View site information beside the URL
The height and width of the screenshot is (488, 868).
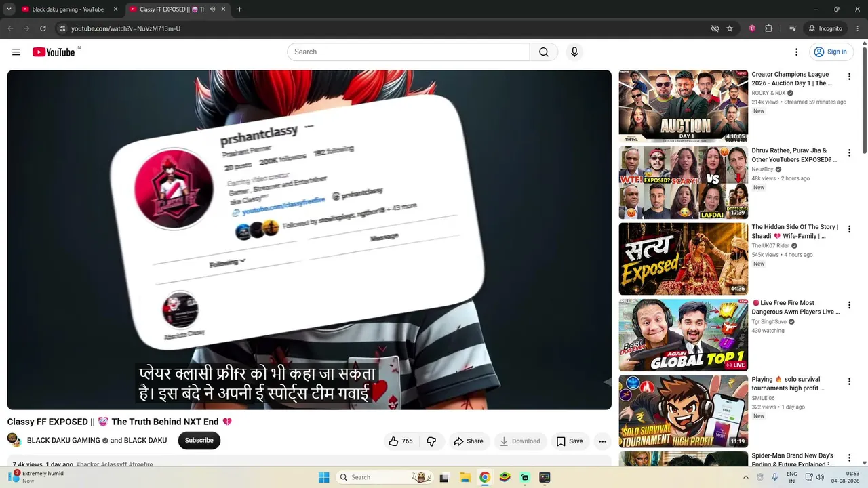pos(62,28)
